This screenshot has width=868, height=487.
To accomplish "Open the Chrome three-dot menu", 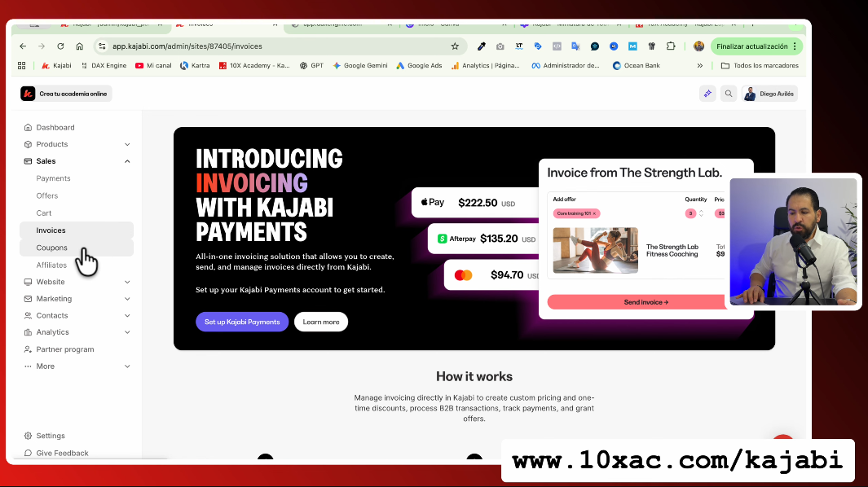I will [x=795, y=46].
